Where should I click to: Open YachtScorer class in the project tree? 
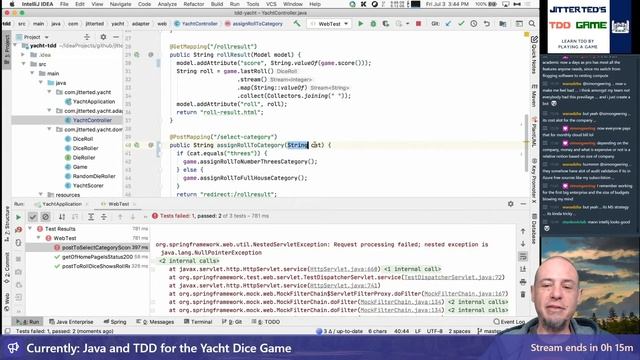coord(84,186)
